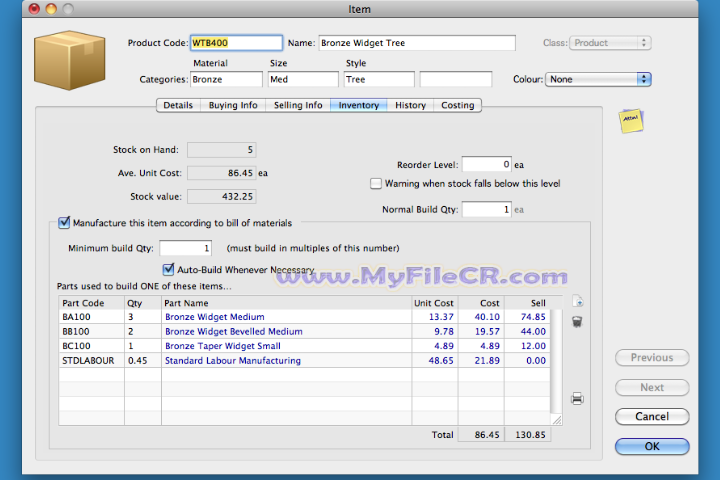This screenshot has width=720, height=480.
Task: Select part code BA100 row
Action: tap(304, 316)
